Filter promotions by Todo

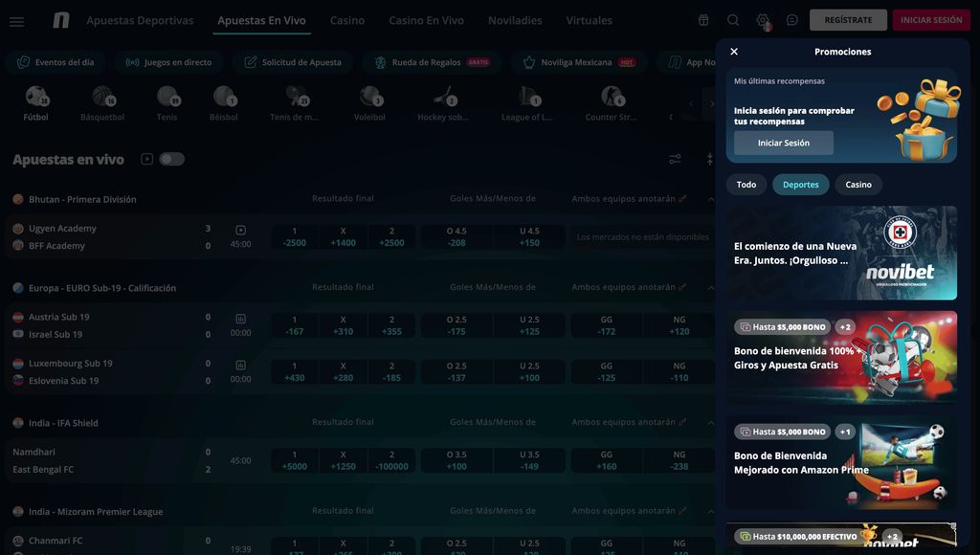coord(746,185)
